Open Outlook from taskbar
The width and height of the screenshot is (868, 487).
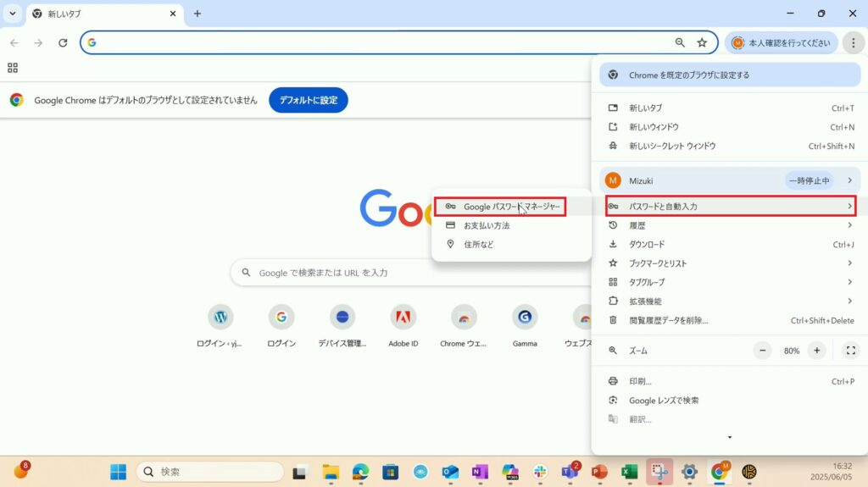click(450, 472)
